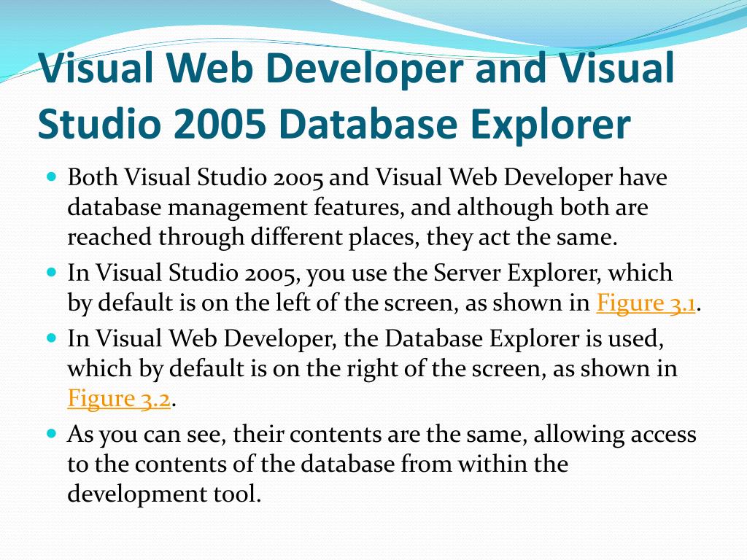Click text 'In Visual Web Developer, the Database Explorer is used,'
747x560 pixels.
click(366, 339)
